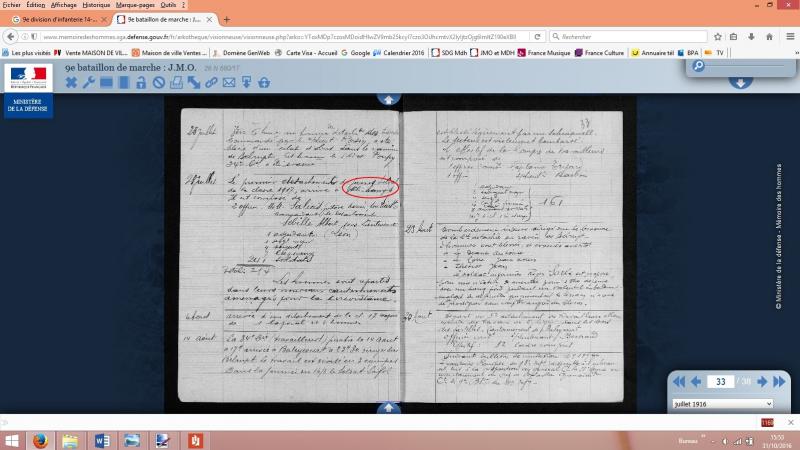Click the browser back arrow button

pos(11,37)
